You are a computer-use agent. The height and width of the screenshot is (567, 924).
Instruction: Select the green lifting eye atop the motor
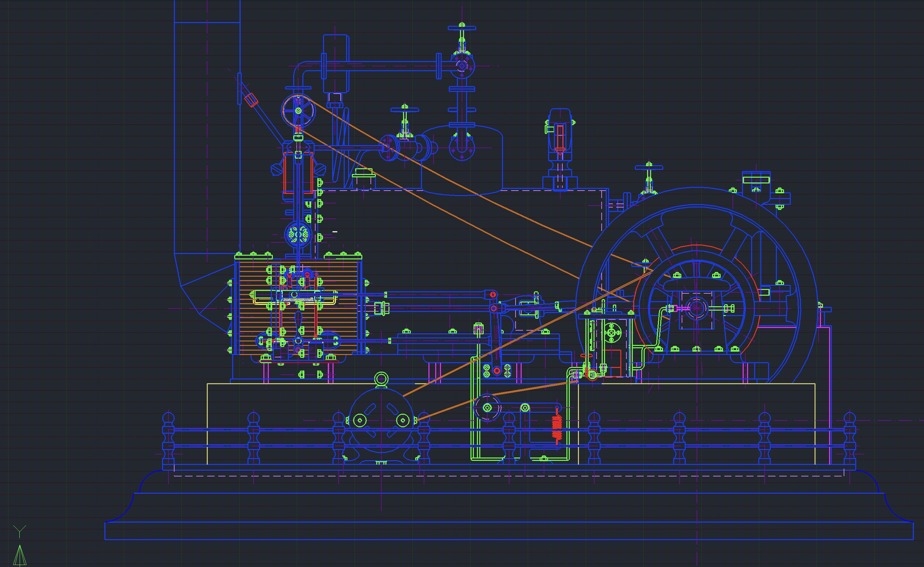point(381,379)
